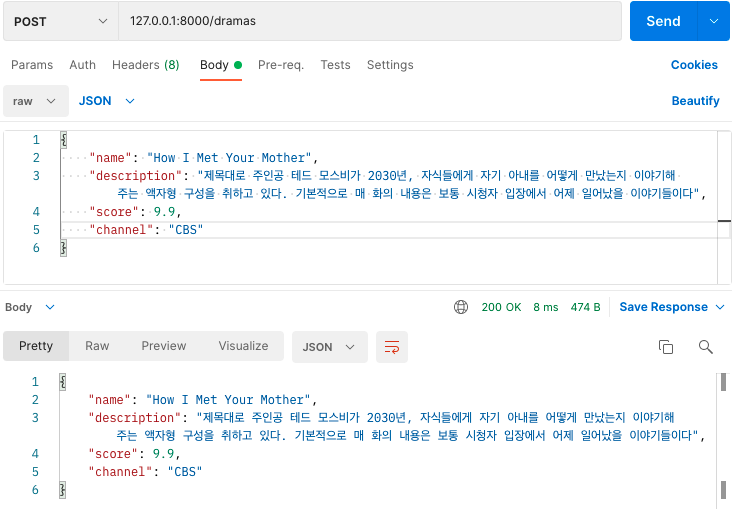
Task: Click the "474 B" response size
Action: [585, 307]
